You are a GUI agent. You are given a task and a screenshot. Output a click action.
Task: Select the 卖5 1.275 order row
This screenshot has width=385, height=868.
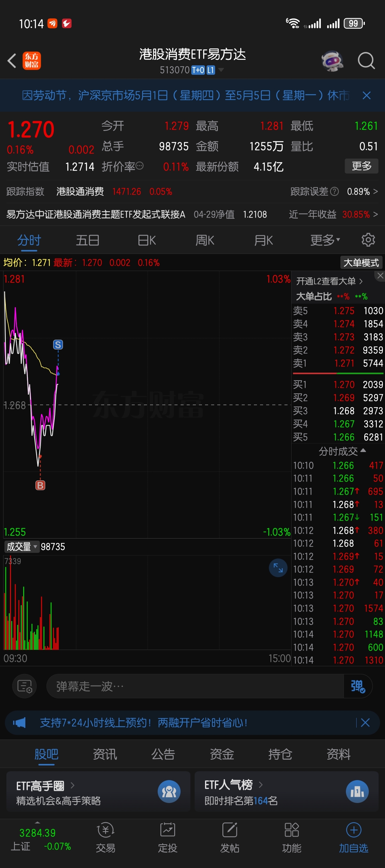pyautogui.click(x=338, y=311)
